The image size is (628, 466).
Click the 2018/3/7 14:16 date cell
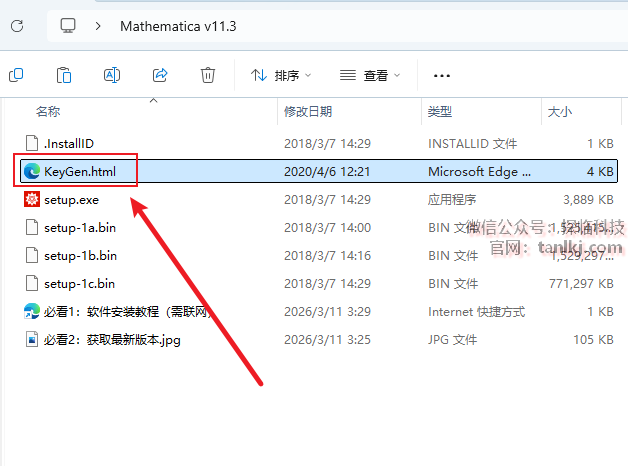(328, 255)
